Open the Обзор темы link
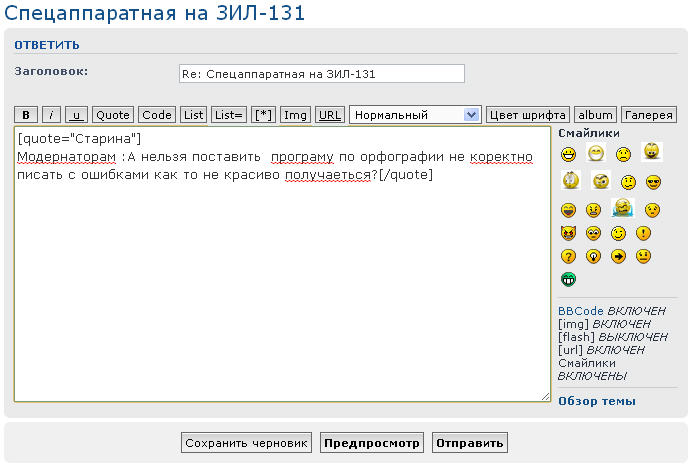Viewport: 693px width, 468px height. click(597, 401)
